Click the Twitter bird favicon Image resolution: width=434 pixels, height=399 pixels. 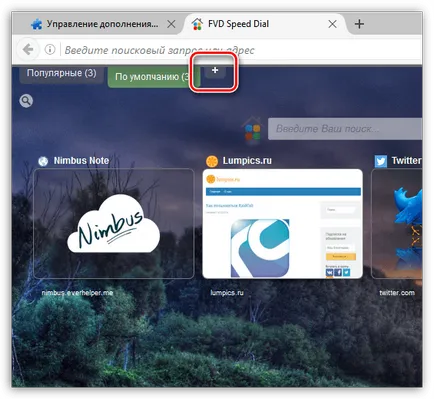click(381, 161)
